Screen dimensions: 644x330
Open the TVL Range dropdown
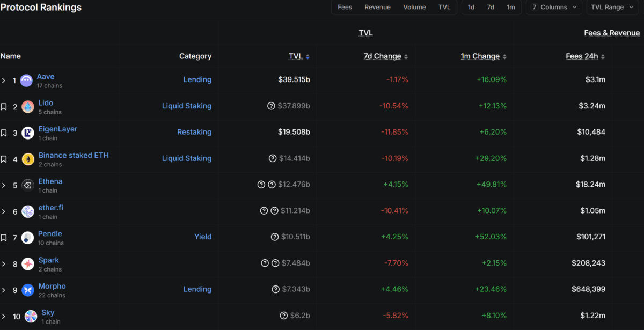[611, 7]
